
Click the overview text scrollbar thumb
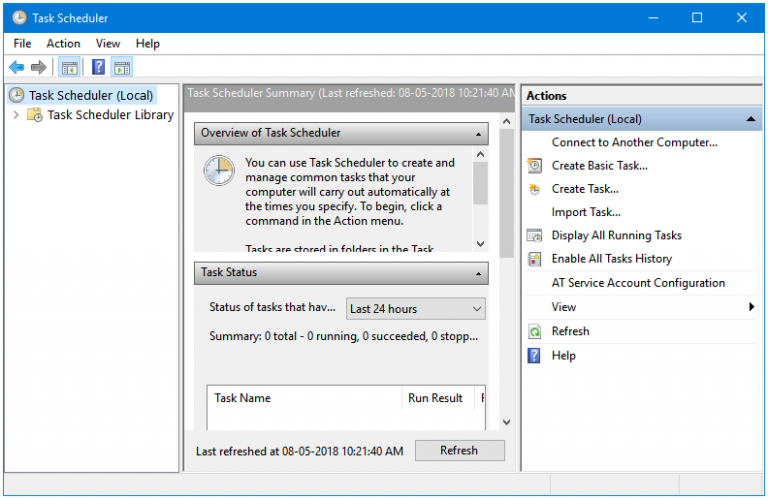(x=480, y=183)
